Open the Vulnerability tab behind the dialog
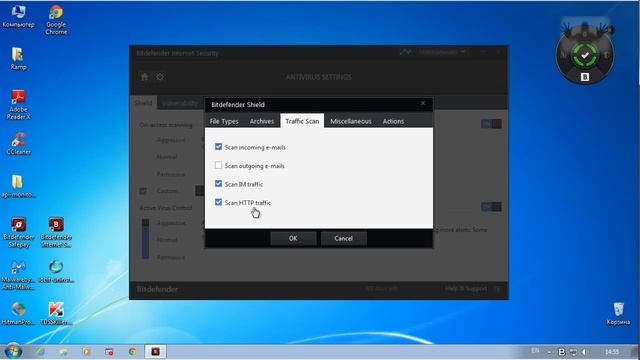 (180, 103)
